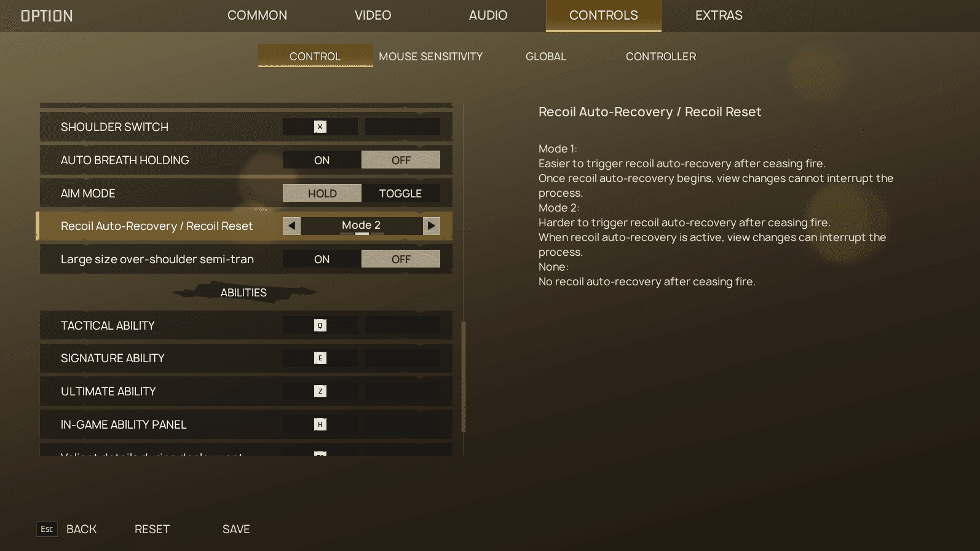Click the X key binding for Shoulder Switch
The width and height of the screenshot is (980, 551).
(x=320, y=127)
